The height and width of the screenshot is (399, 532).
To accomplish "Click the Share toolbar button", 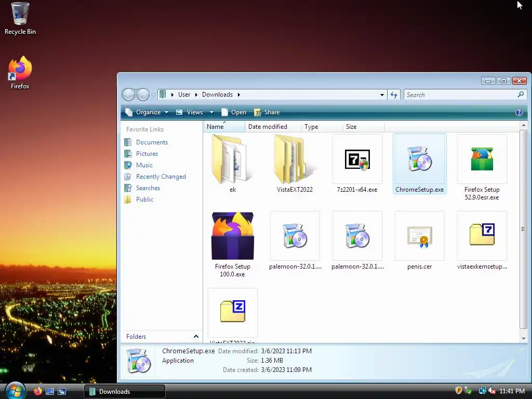I will coord(267,112).
